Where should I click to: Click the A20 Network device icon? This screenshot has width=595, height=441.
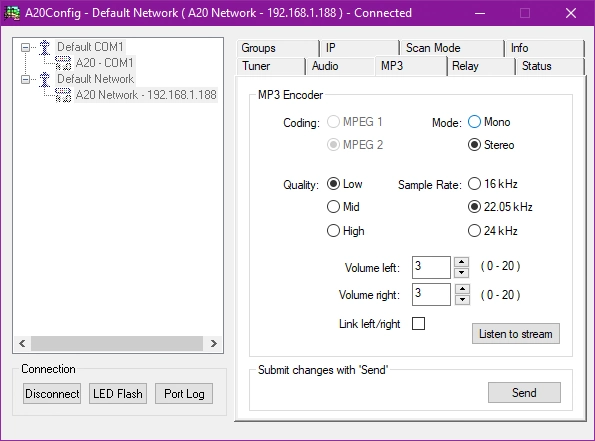[63, 95]
